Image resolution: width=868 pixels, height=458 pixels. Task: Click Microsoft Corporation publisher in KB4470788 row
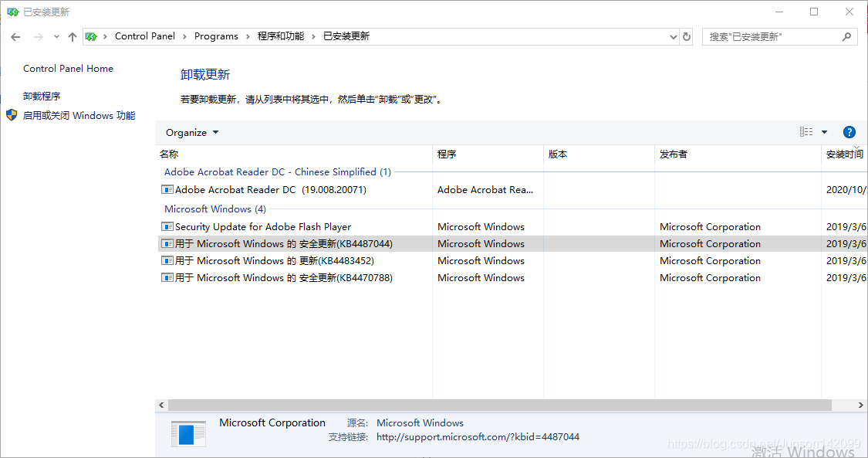click(x=711, y=278)
